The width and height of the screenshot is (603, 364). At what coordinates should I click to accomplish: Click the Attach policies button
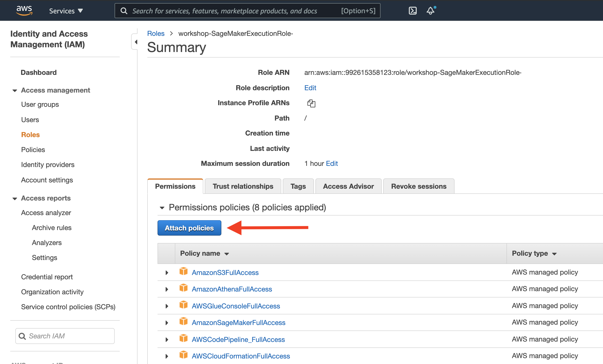189,228
